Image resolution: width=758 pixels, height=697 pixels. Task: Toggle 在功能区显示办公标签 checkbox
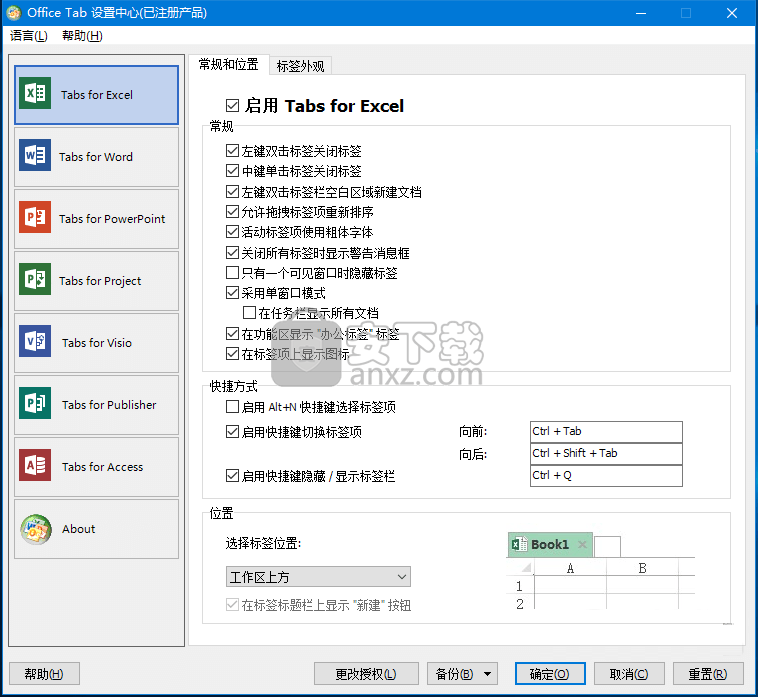pos(233,334)
